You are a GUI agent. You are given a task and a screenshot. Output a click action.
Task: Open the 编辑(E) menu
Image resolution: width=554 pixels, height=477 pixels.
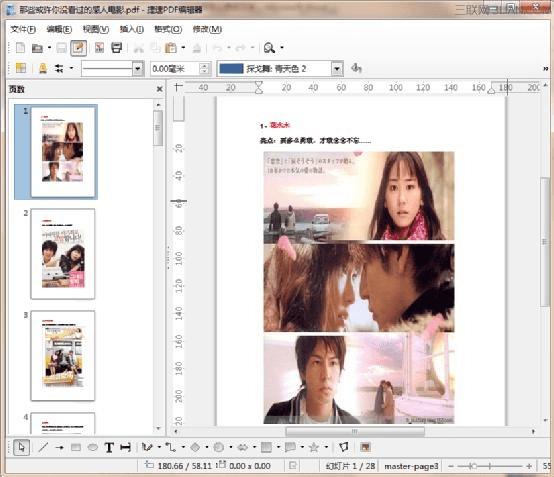pyautogui.click(x=59, y=29)
